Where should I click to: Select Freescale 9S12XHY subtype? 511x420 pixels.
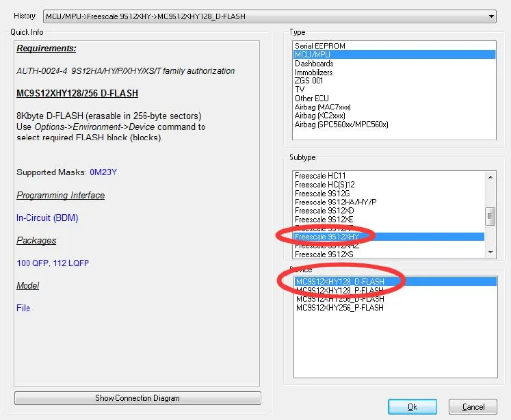tap(389, 237)
